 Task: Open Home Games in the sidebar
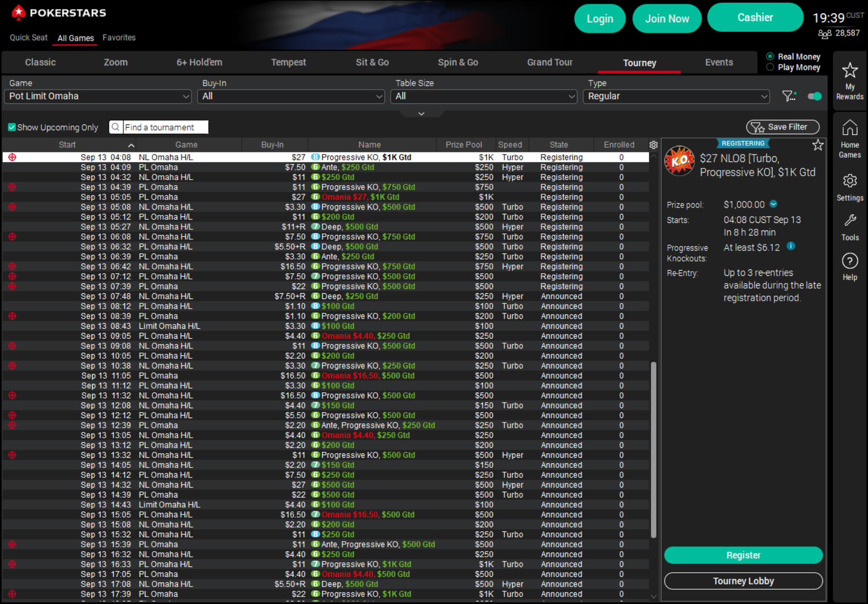coord(849,139)
